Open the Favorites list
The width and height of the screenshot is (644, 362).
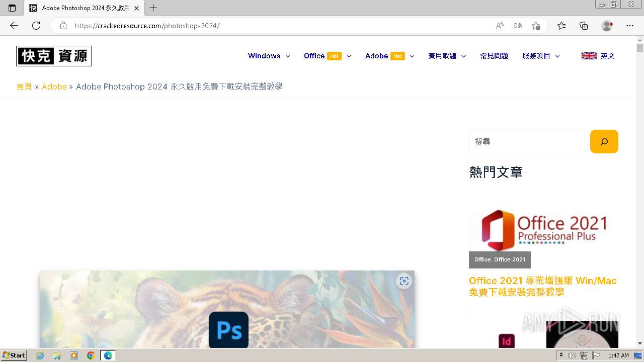coord(561,26)
